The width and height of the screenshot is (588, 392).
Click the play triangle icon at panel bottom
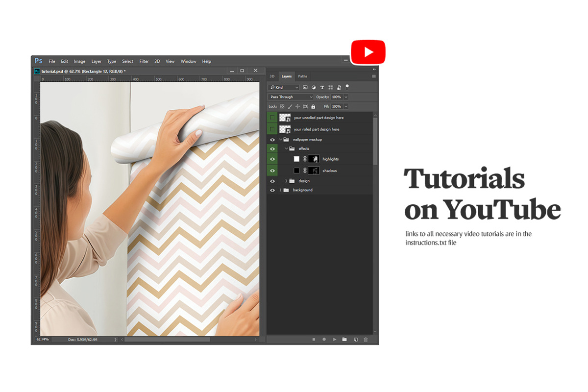(x=335, y=339)
